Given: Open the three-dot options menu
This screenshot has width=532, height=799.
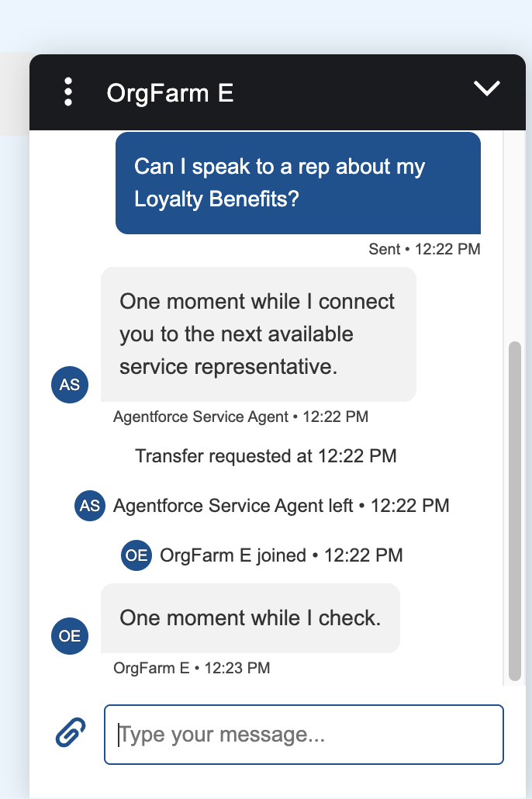Looking at the screenshot, I should (x=68, y=92).
